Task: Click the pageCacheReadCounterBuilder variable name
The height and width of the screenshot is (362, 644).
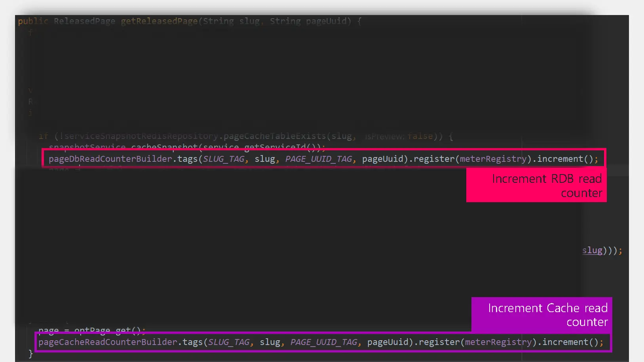Action: [108, 342]
